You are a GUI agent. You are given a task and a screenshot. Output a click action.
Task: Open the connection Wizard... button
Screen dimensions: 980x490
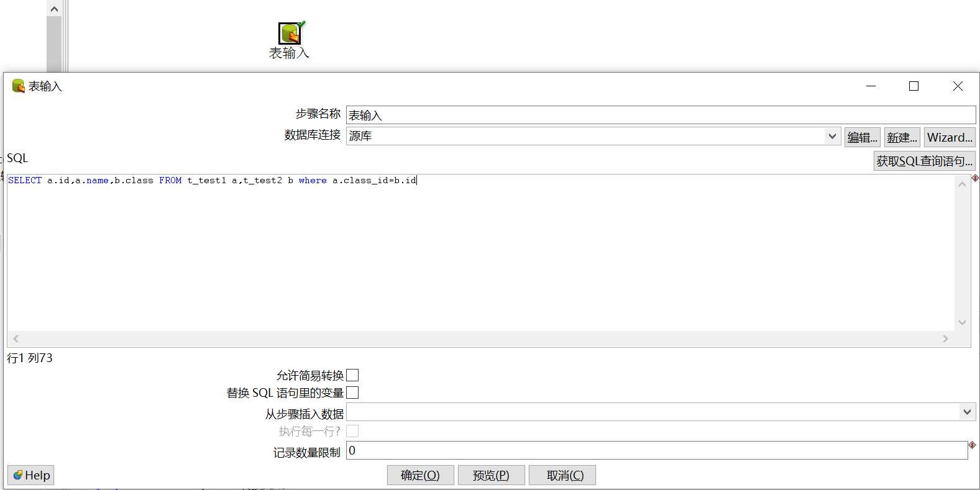950,137
